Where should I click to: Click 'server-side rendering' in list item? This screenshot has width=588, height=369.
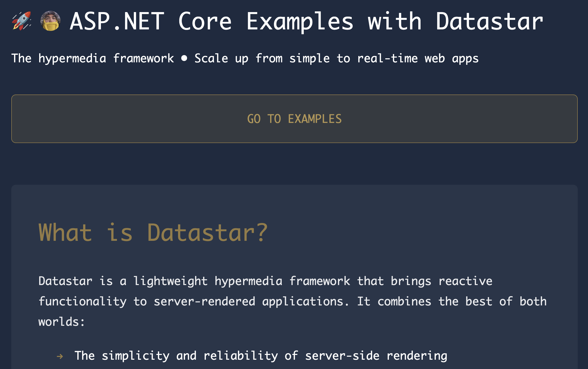[376, 356]
